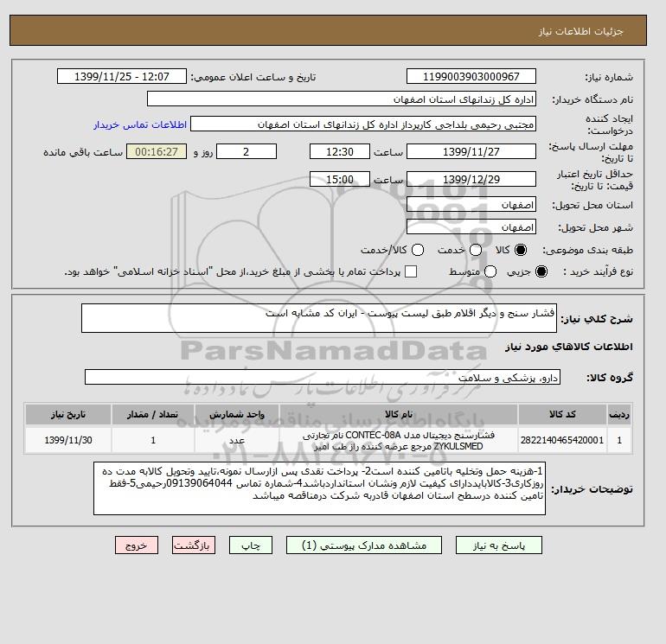Select the خدمت radio button
The width and height of the screenshot is (666, 644).
(x=476, y=250)
